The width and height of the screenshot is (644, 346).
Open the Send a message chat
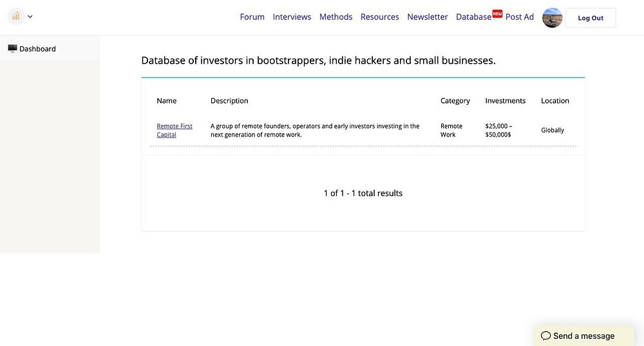tap(583, 336)
